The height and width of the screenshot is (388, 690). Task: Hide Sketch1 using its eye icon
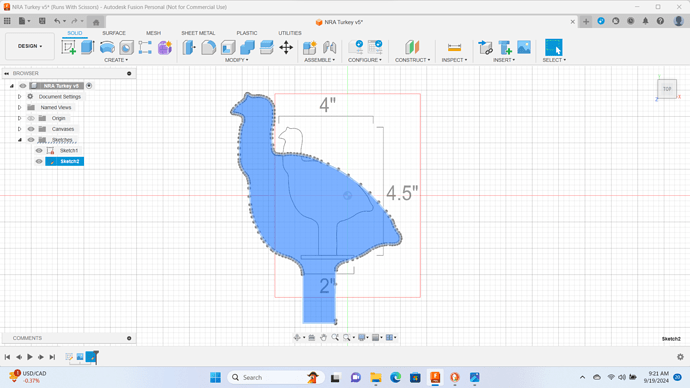click(x=39, y=150)
